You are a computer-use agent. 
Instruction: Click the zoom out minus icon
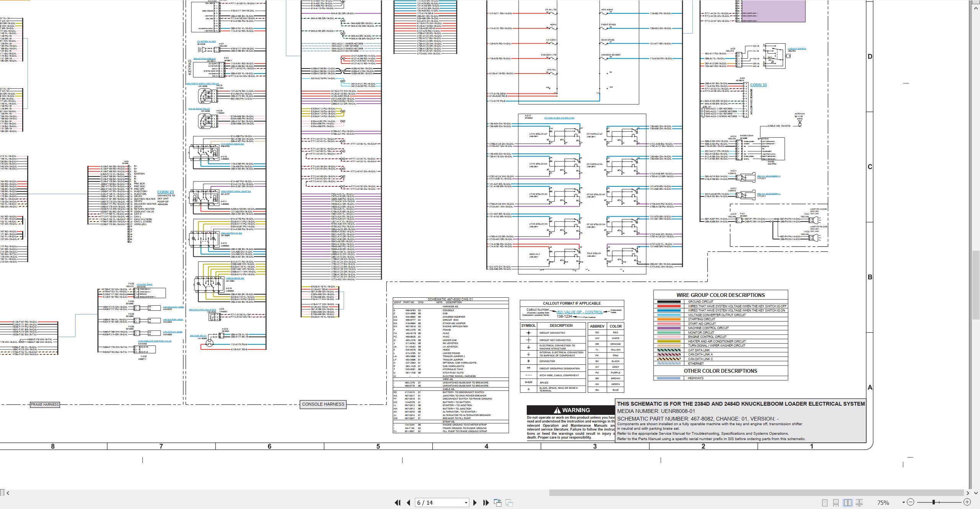click(x=911, y=502)
